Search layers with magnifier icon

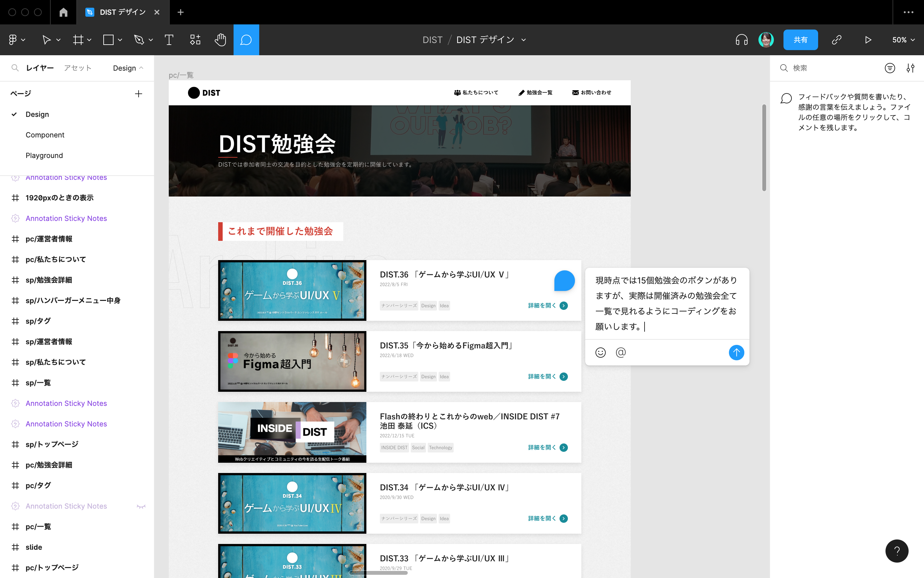[15, 68]
